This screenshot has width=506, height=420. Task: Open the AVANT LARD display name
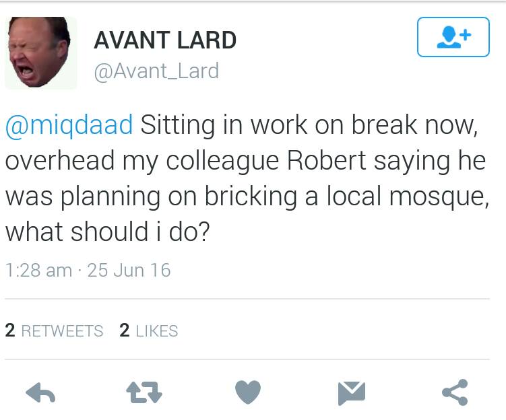[165, 40]
